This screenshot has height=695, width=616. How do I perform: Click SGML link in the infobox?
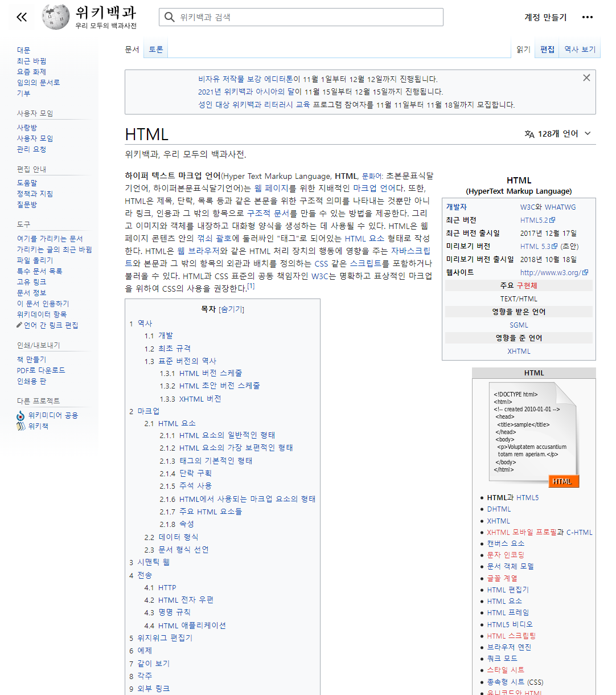coord(519,325)
